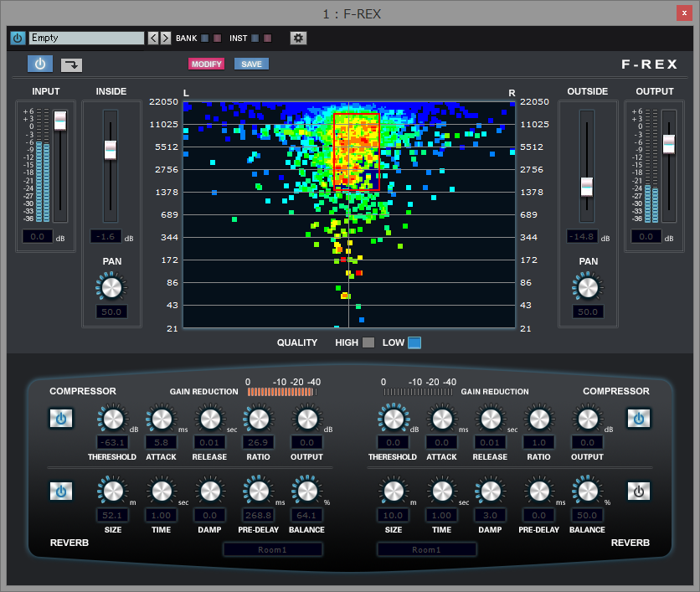Click left reverb TIME knob
The width and height of the screenshot is (700, 592).
click(x=162, y=492)
